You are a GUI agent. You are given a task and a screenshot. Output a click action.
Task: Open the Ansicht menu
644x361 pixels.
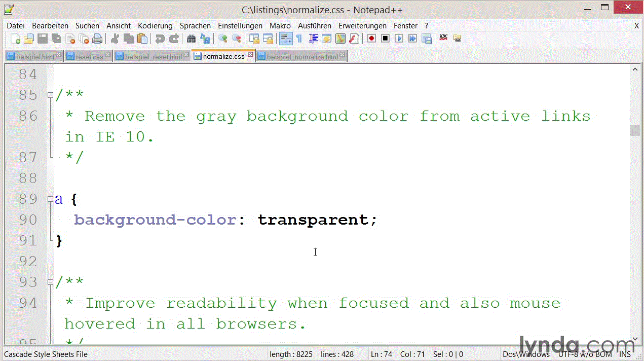click(x=119, y=25)
